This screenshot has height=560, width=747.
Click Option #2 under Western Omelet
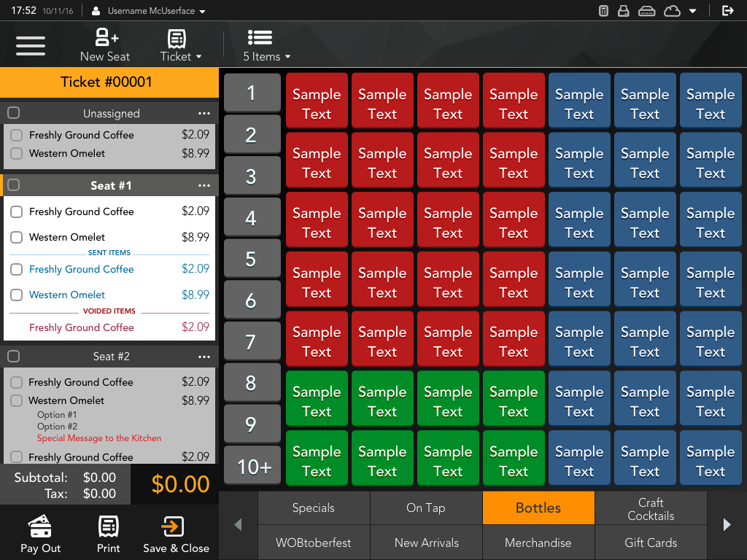57,427
